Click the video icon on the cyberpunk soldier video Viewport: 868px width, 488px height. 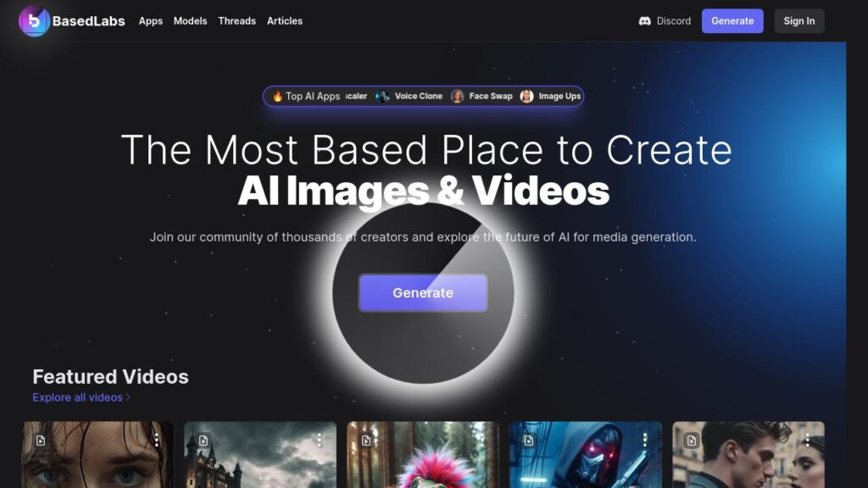pos(530,439)
